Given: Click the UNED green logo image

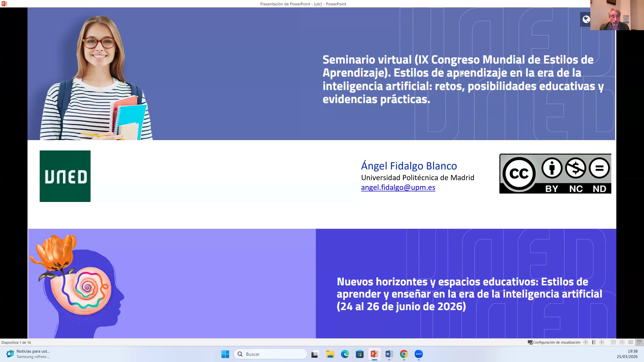Looking at the screenshot, I should [65, 176].
